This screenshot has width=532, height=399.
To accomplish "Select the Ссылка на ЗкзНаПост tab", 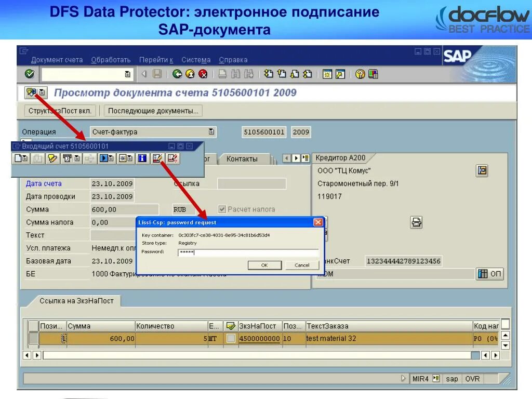I will (76, 301).
